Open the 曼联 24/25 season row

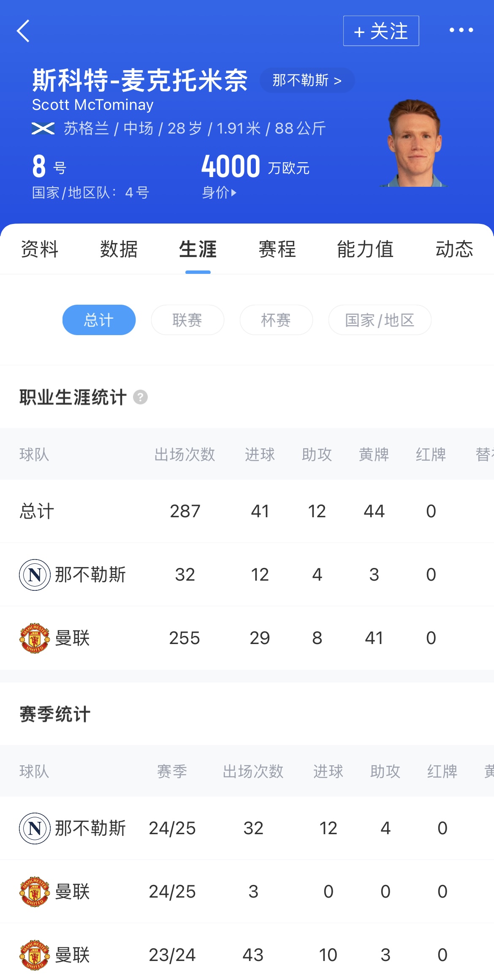coord(247,892)
